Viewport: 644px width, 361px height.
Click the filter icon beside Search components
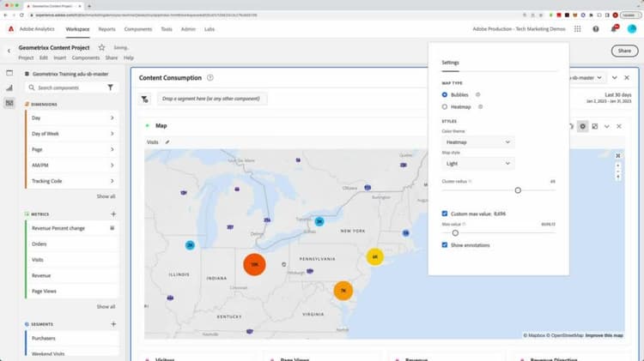click(110, 87)
